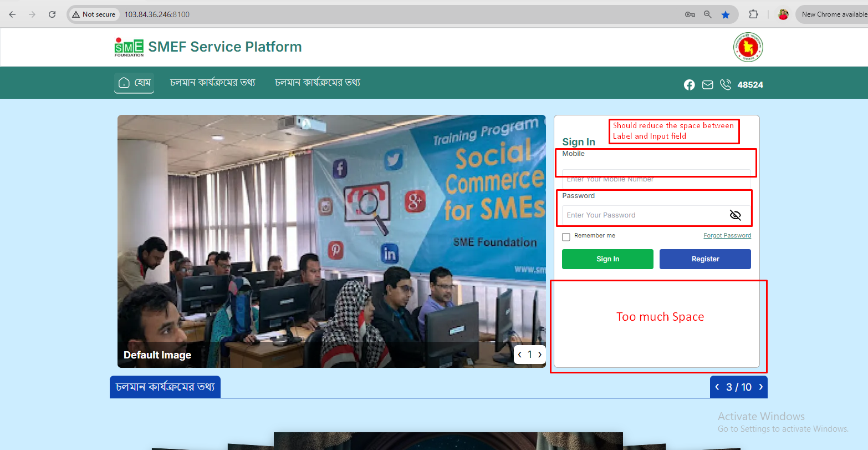
Task: Go to previous slide in image carousel
Action: click(520, 355)
